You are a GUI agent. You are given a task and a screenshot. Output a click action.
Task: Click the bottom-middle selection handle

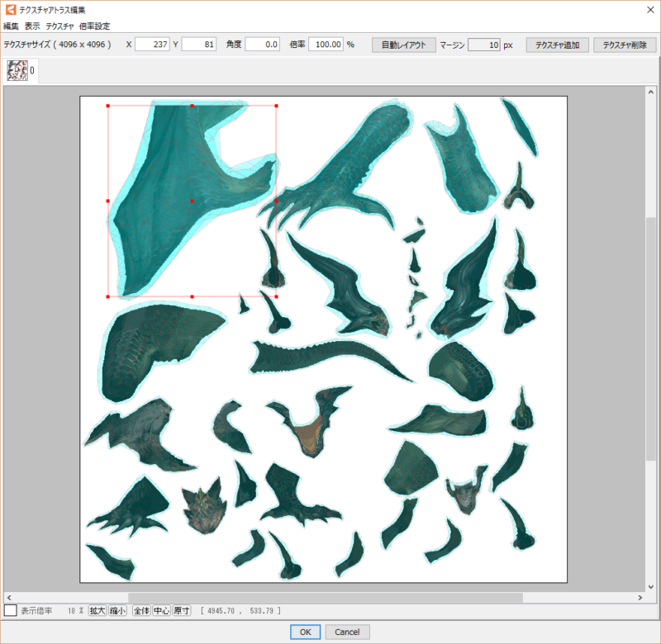(193, 296)
